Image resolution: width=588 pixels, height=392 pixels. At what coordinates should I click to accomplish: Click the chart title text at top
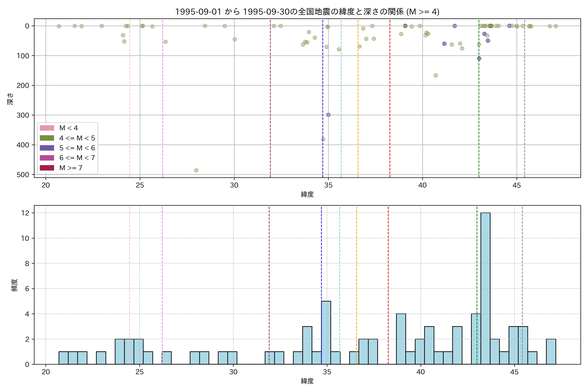[x=307, y=12]
